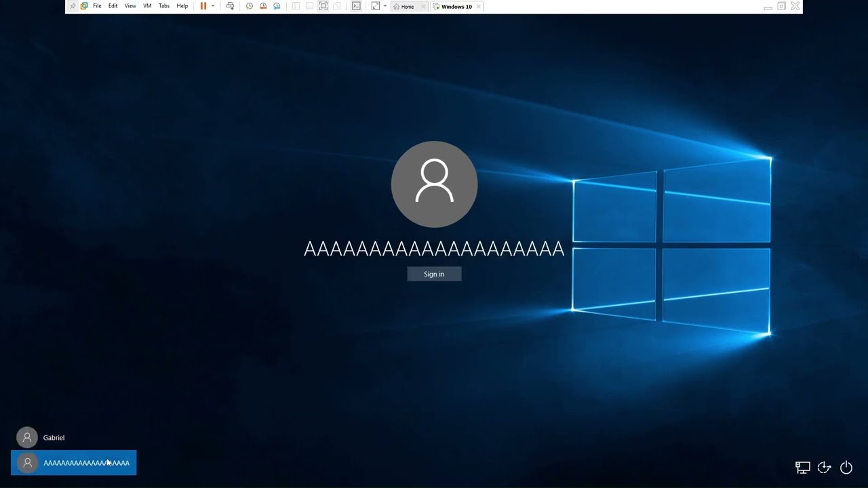The width and height of the screenshot is (868, 488).
Task: Click the Unity mode icon
Action: [336, 6]
